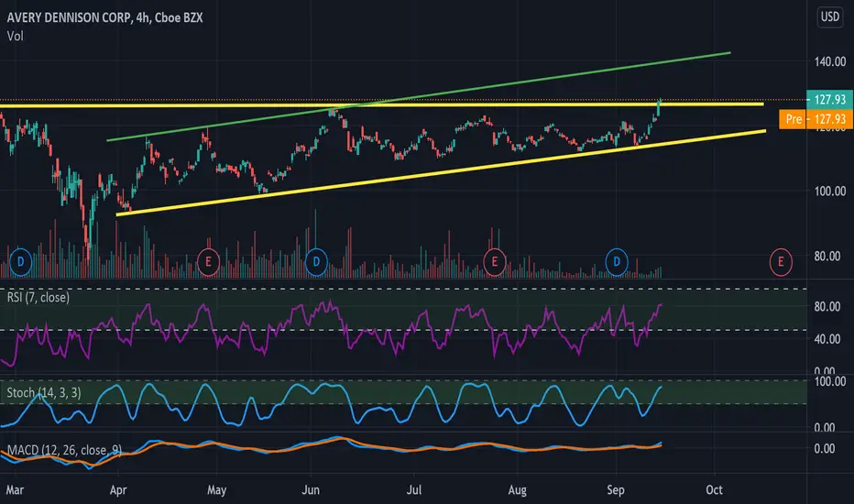Screen dimensions: 854x504
Task: Click the 140.00 price scale label
Action: pos(830,61)
